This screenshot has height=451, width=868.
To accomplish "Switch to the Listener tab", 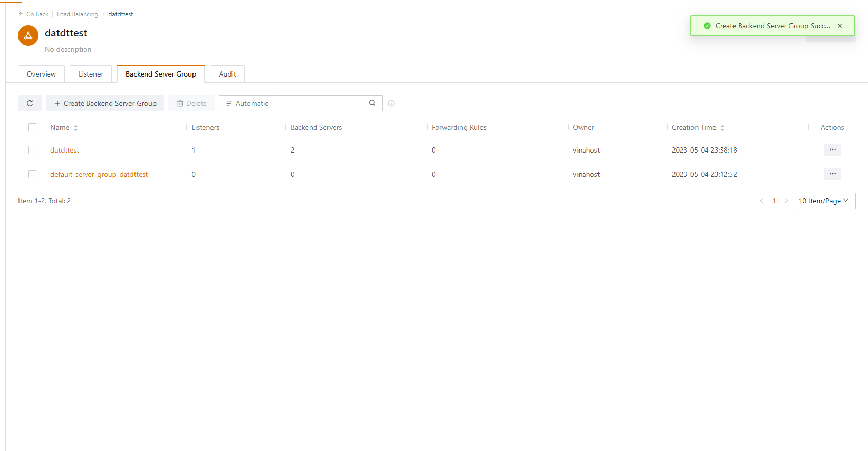I will [x=91, y=74].
